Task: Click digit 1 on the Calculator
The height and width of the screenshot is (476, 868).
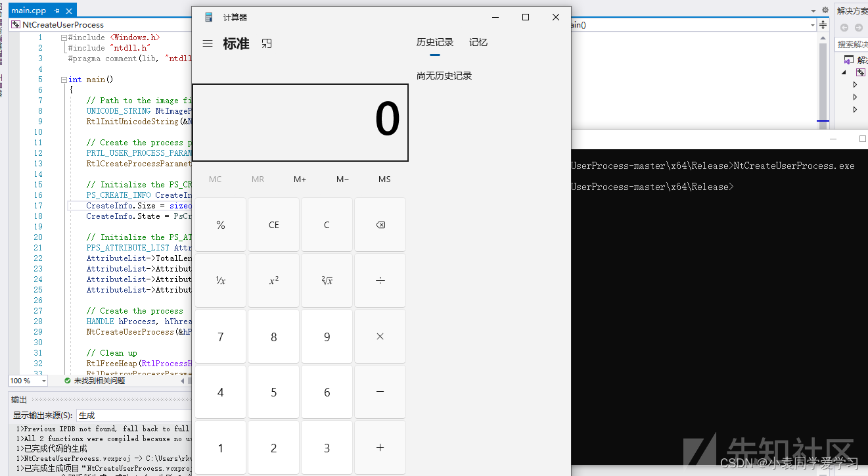Action: point(221,448)
